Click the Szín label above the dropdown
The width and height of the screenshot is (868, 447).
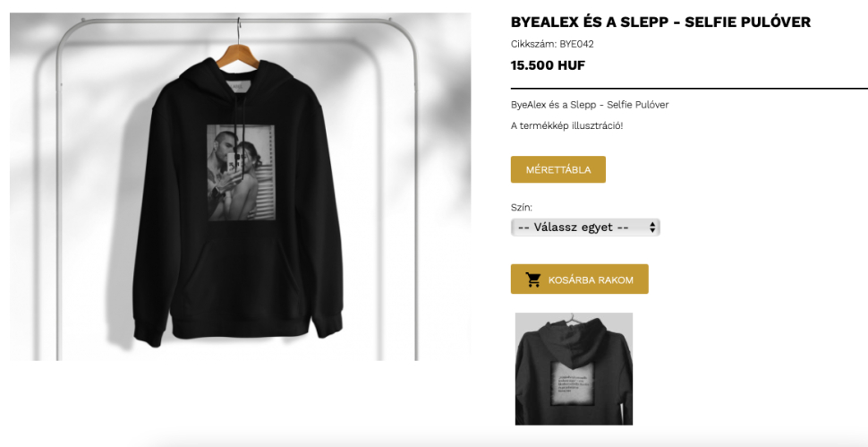522,208
